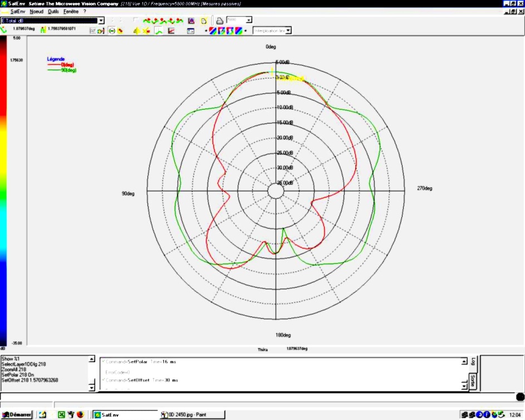The image size is (525, 420).
Task: Click the yellow symmetry mirror icon
Action: coord(136,31)
